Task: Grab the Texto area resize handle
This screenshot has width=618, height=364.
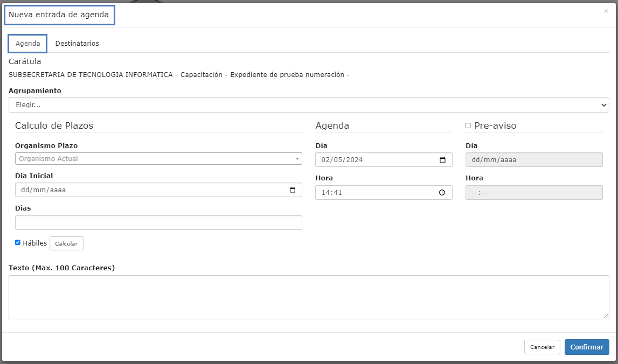Action: click(606, 316)
